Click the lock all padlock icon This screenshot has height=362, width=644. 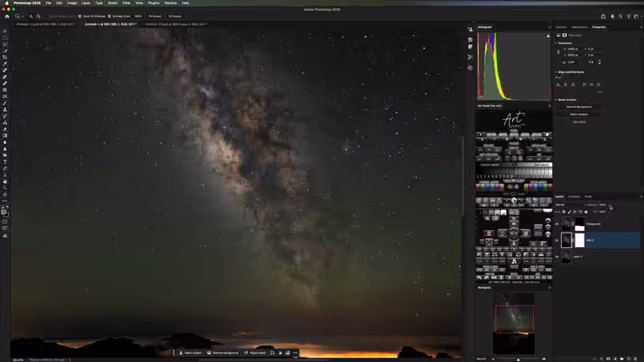[586, 212]
